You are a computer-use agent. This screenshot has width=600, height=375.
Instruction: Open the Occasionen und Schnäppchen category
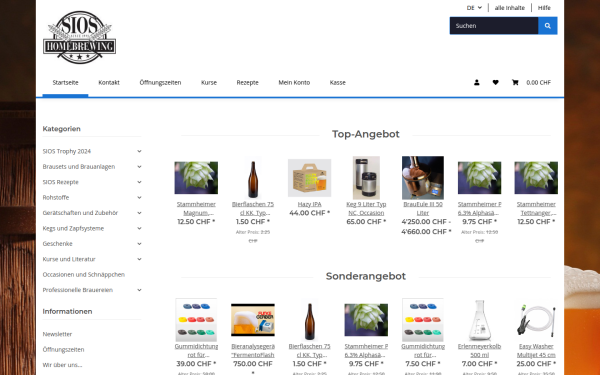pos(84,274)
